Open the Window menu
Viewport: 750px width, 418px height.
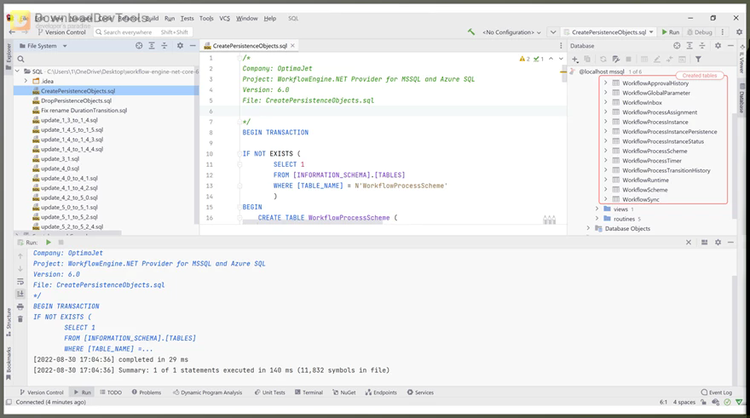point(247,18)
